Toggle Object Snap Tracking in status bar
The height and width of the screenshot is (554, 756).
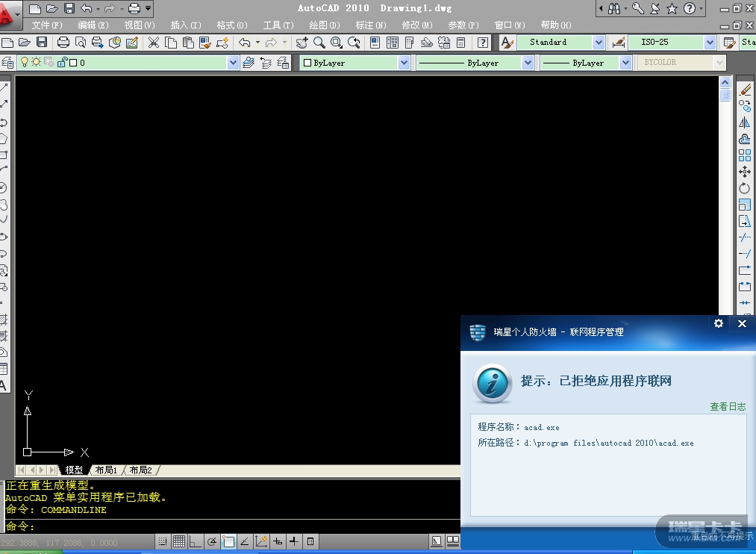point(245,541)
